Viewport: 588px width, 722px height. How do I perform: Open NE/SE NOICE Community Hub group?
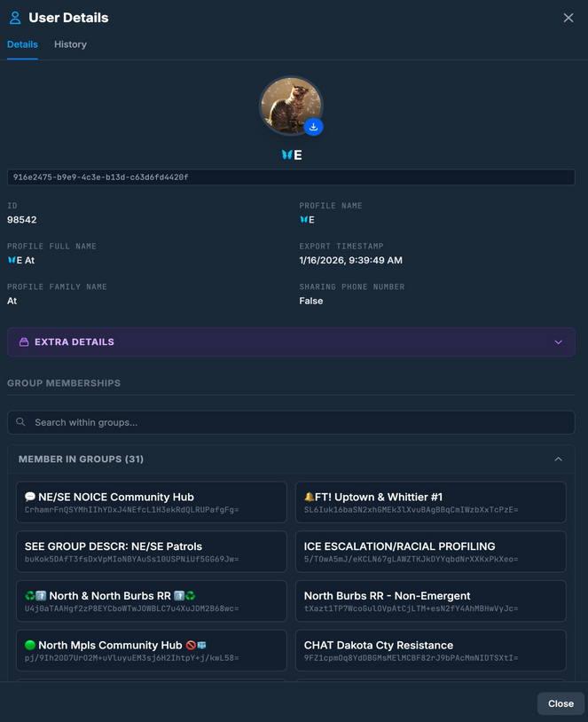tap(152, 502)
